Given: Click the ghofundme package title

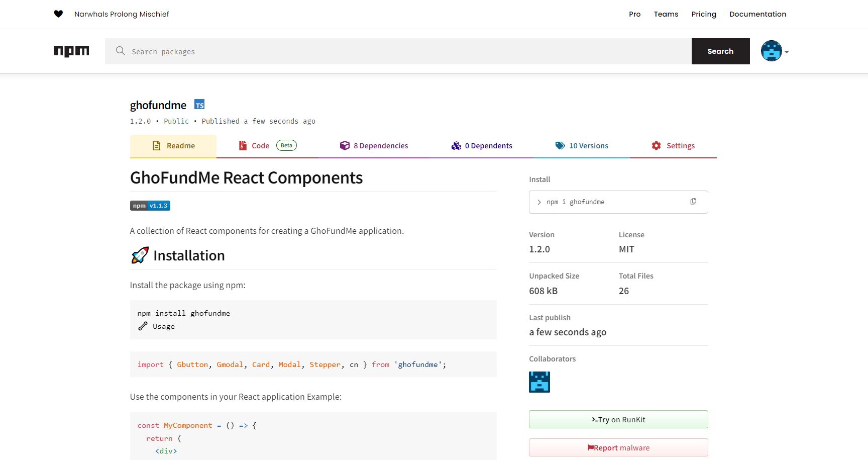Looking at the screenshot, I should (158, 105).
